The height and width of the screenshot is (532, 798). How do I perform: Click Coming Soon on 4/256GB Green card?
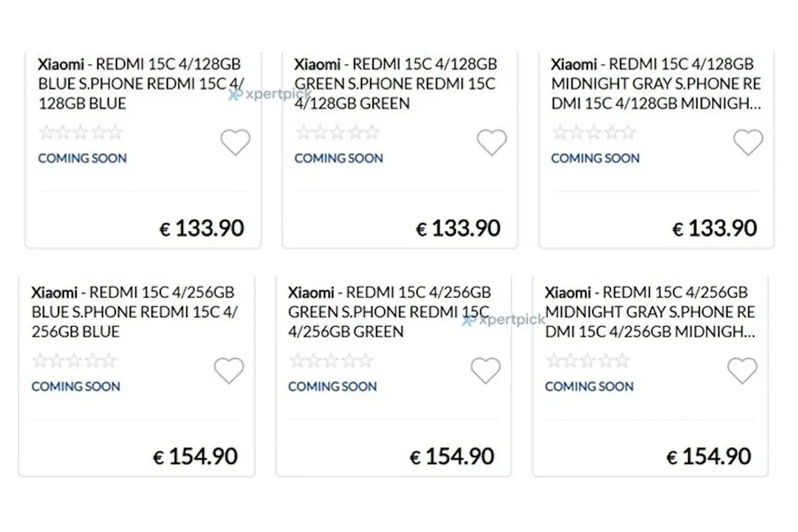click(x=332, y=386)
